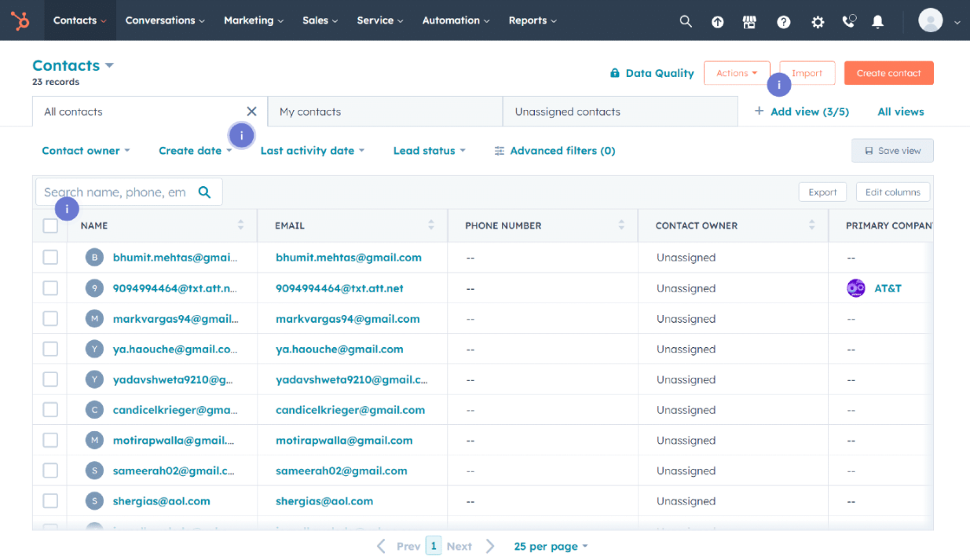The image size is (970, 560).
Task: Click the plus icon beside Add view
Action: [x=759, y=112]
